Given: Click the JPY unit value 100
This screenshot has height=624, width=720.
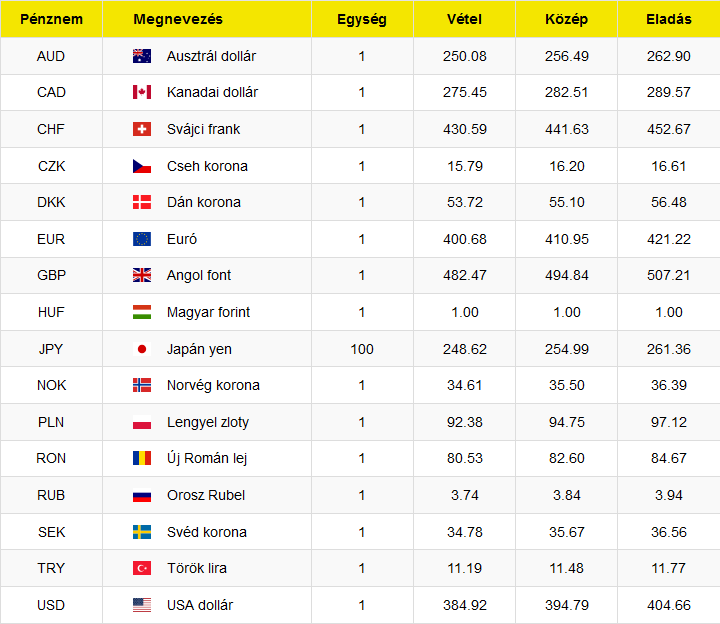Looking at the screenshot, I should tap(362, 349).
